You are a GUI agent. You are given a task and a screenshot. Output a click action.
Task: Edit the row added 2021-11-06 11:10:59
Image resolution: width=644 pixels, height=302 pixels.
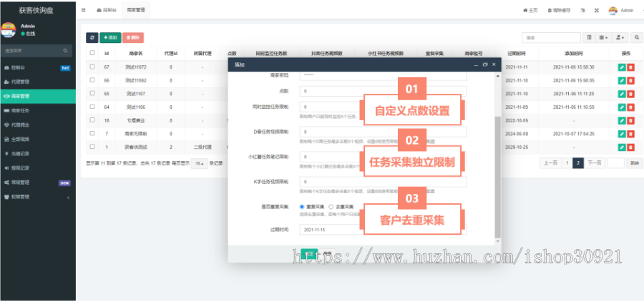622,107
